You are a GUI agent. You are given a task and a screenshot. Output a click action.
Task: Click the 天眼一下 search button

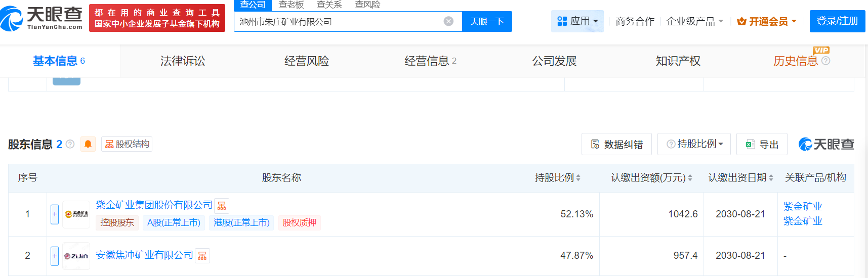coord(487,21)
